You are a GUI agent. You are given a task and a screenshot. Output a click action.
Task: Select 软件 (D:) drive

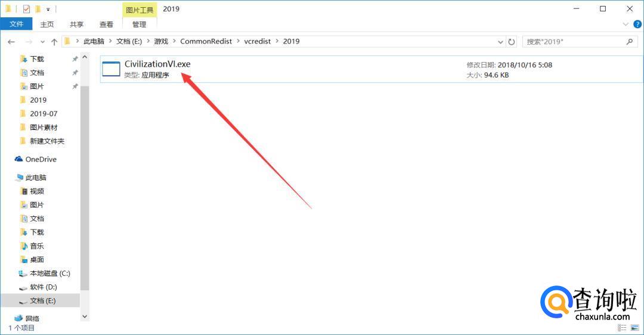(43, 287)
